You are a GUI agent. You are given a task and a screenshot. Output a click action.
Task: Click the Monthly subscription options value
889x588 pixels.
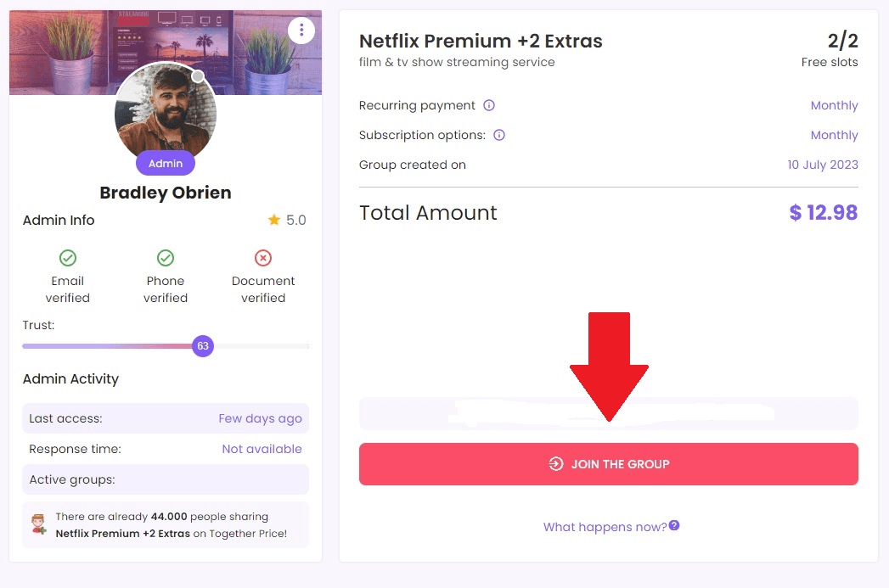834,135
